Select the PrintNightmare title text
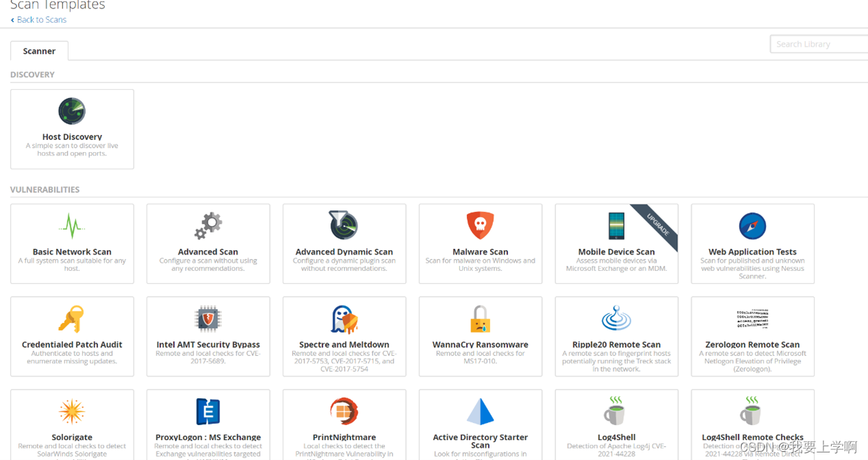This screenshot has width=868, height=460. point(344,437)
